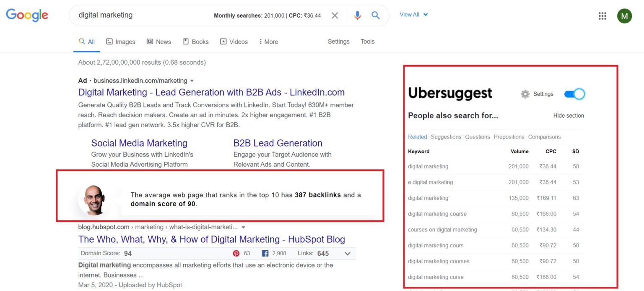Select the Comparisons keywords tab
644x291 pixels.
pos(544,137)
